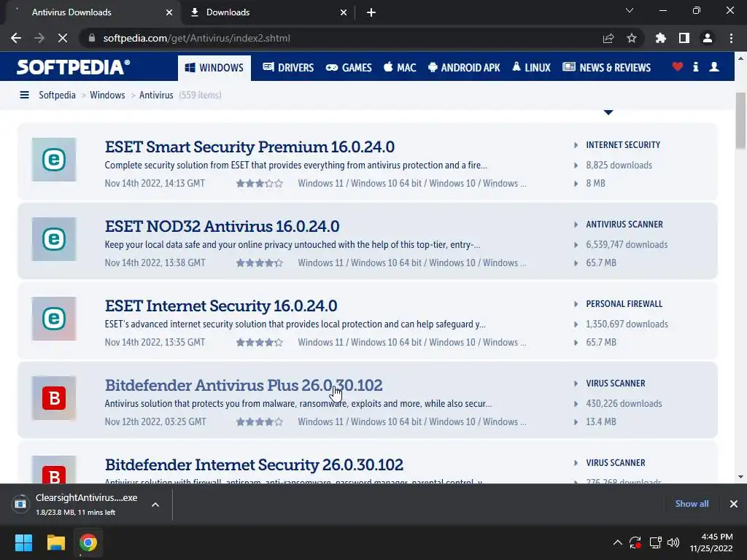Viewport: 747px width, 560px height.
Task: Click star rating of ESET NOD32
Action: [x=260, y=262]
